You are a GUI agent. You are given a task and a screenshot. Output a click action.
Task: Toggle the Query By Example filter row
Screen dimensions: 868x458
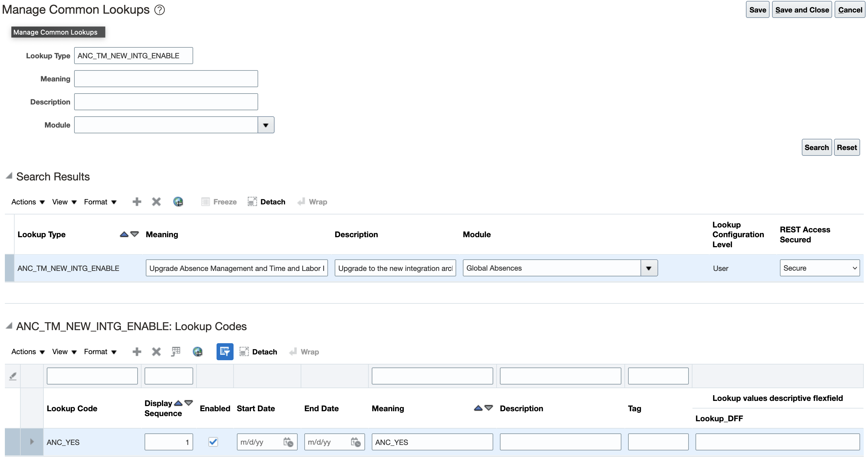point(225,351)
